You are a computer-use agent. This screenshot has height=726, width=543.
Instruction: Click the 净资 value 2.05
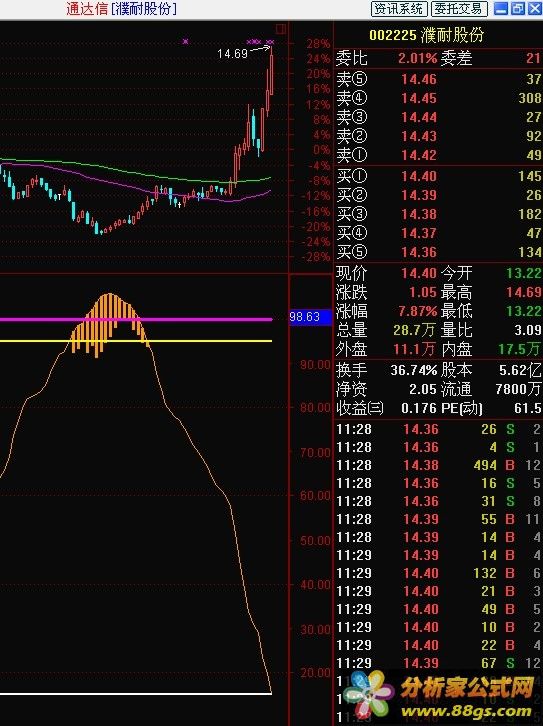pyautogui.click(x=423, y=389)
